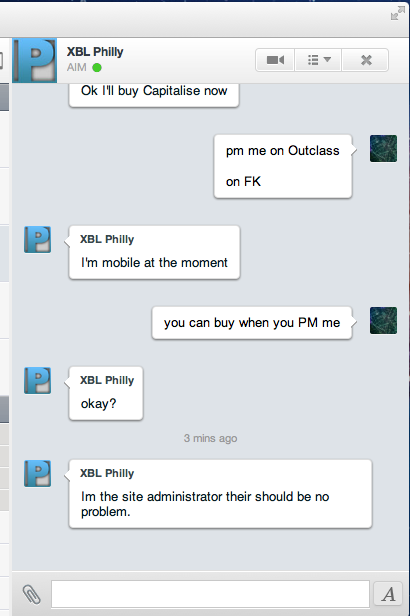The width and height of the screenshot is (410, 616).
Task: Click the '3 mins ago' timestamp
Action: pos(210,438)
